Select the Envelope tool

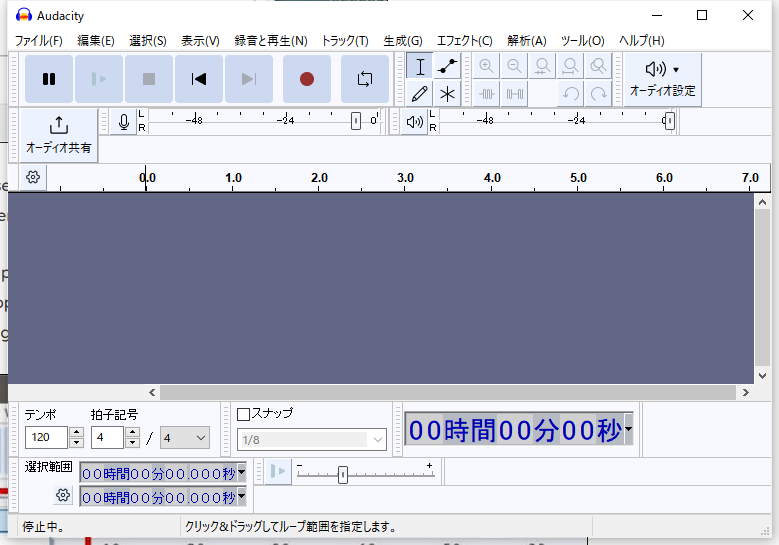[x=448, y=66]
